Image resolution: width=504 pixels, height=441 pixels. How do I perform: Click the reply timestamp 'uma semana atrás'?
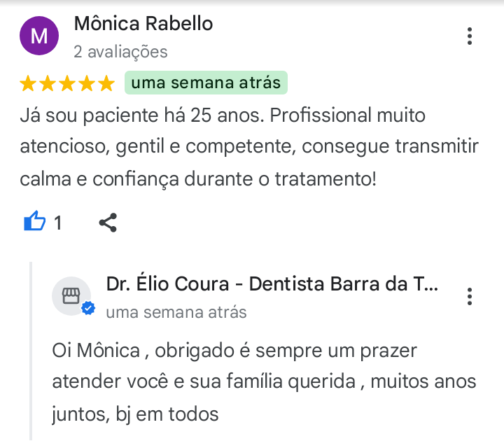[x=176, y=312]
